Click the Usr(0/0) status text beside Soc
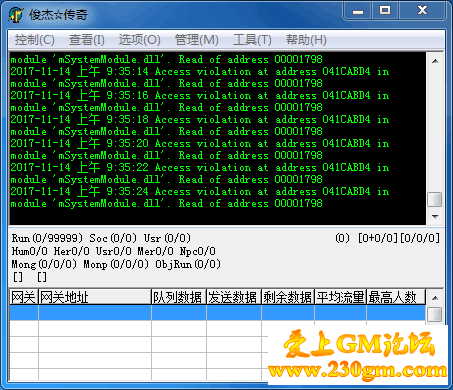This screenshot has width=453, height=390. tap(167, 238)
